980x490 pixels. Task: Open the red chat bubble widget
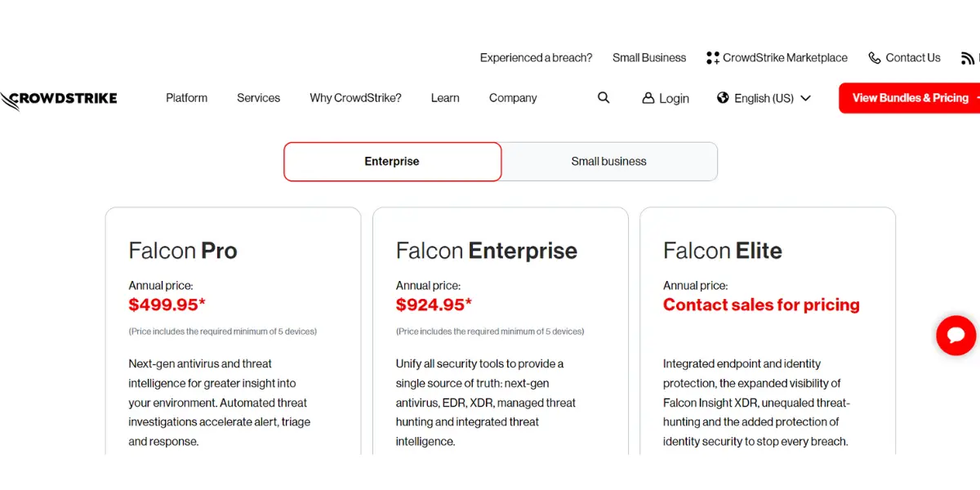(x=955, y=336)
